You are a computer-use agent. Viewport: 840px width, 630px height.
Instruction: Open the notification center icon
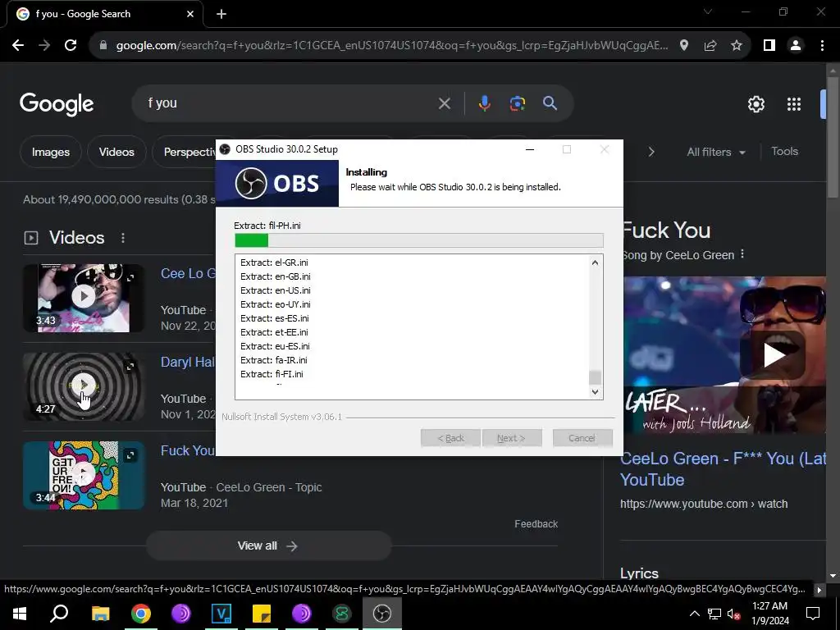pos(813,614)
